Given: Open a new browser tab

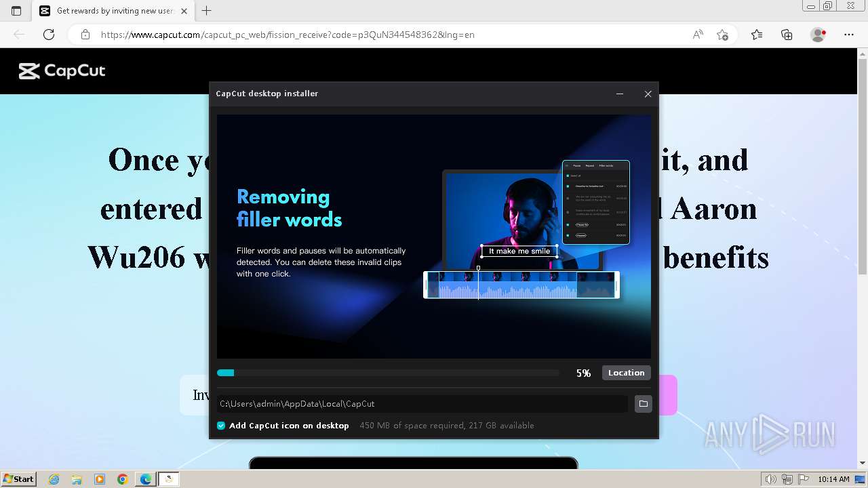Looking at the screenshot, I should 207,11.
